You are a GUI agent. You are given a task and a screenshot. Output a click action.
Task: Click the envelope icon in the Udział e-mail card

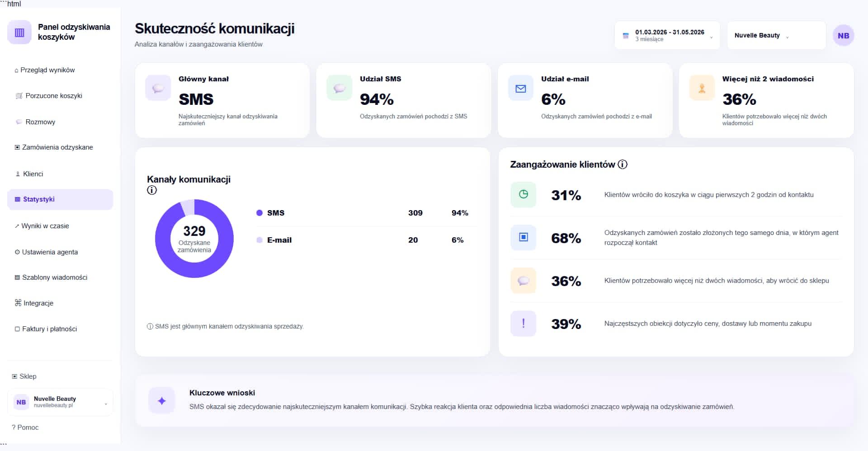521,88
